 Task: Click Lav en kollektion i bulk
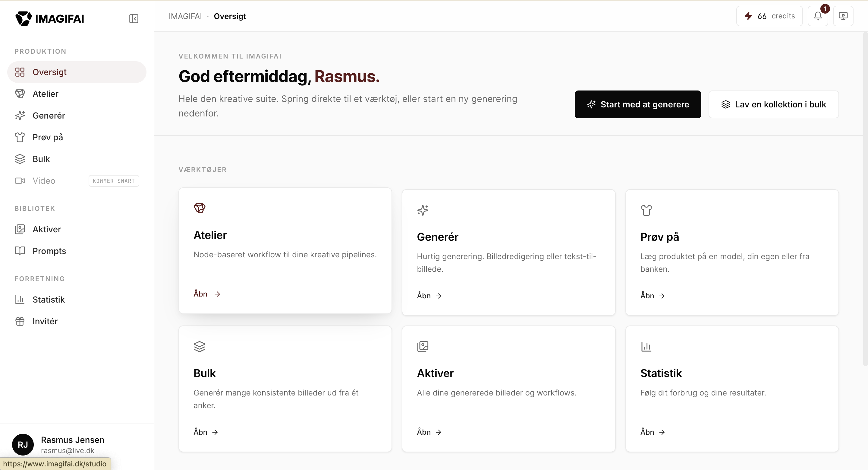pyautogui.click(x=774, y=104)
